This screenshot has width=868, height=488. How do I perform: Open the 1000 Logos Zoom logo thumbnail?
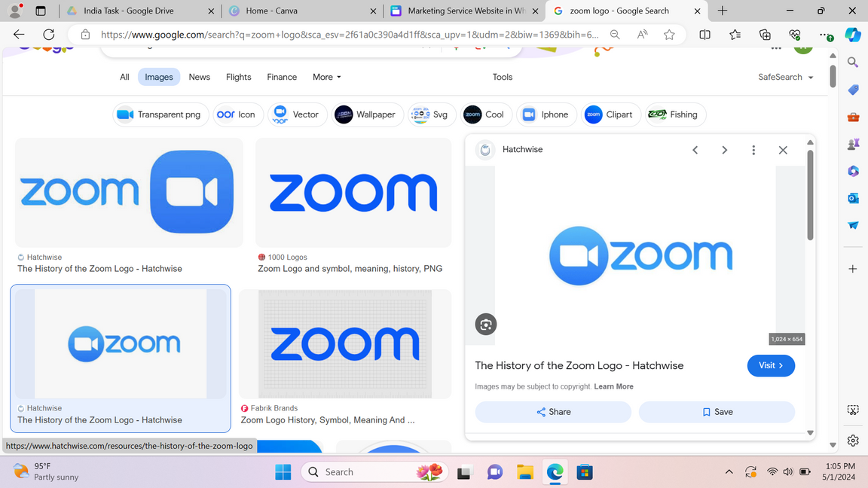353,193
